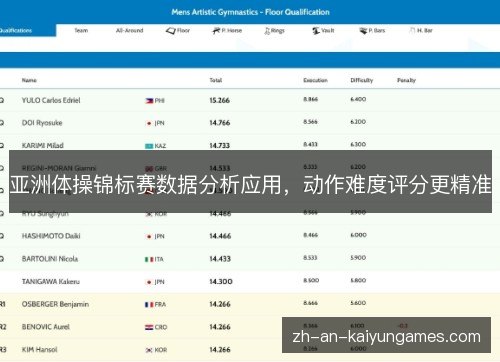Click total score 14.733
The width and height of the screenshot is (500, 362).
[220, 146]
